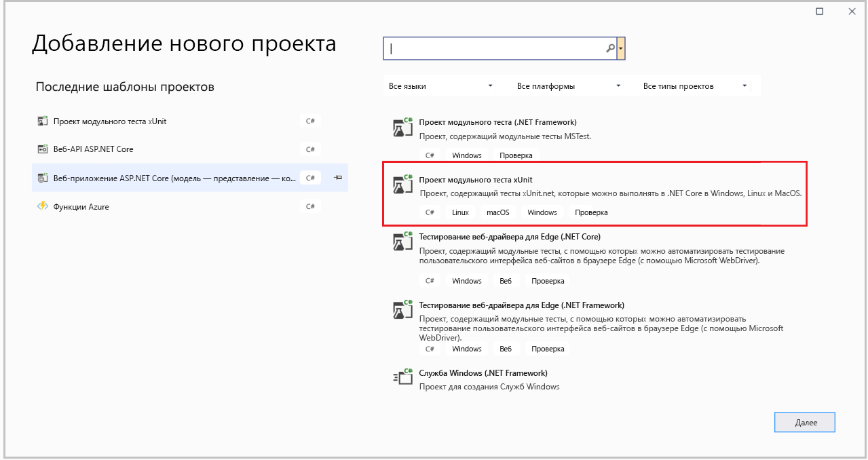Screen dimensions: 868x460
Task: Click the Web API icon in recent templates
Action: coord(43,149)
